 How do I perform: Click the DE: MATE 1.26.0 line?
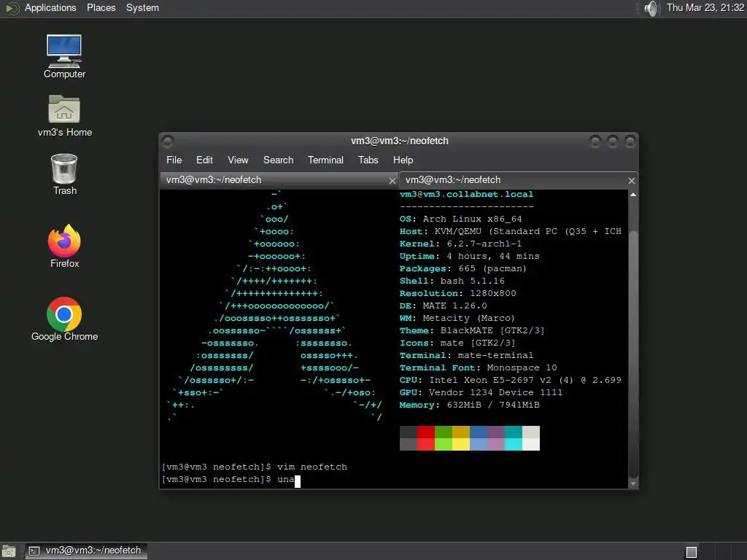[x=443, y=306]
